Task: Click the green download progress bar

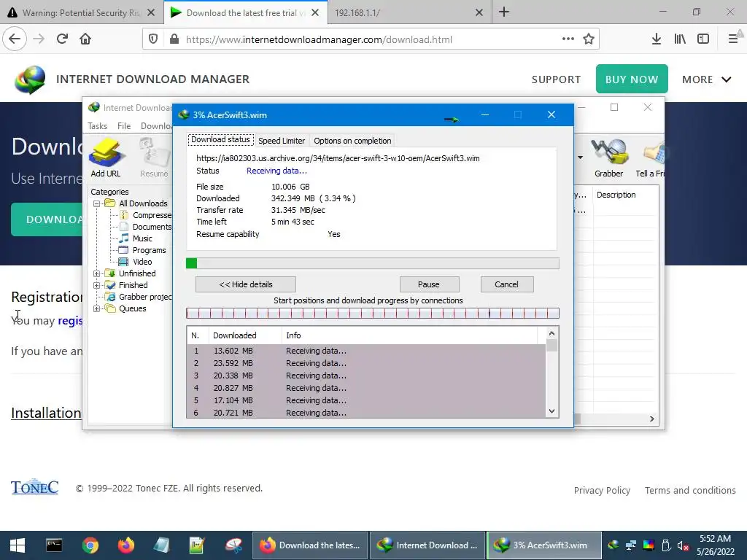Action: point(373,263)
